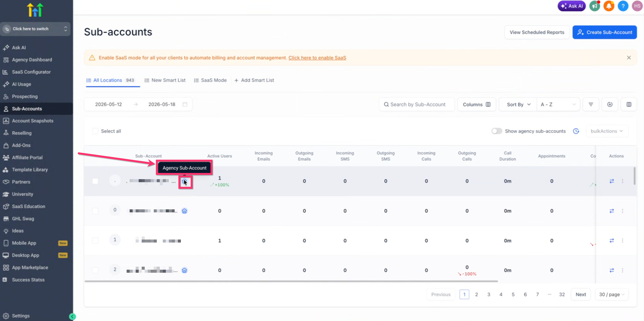
Task: Click the export download icon
Action: click(610, 104)
